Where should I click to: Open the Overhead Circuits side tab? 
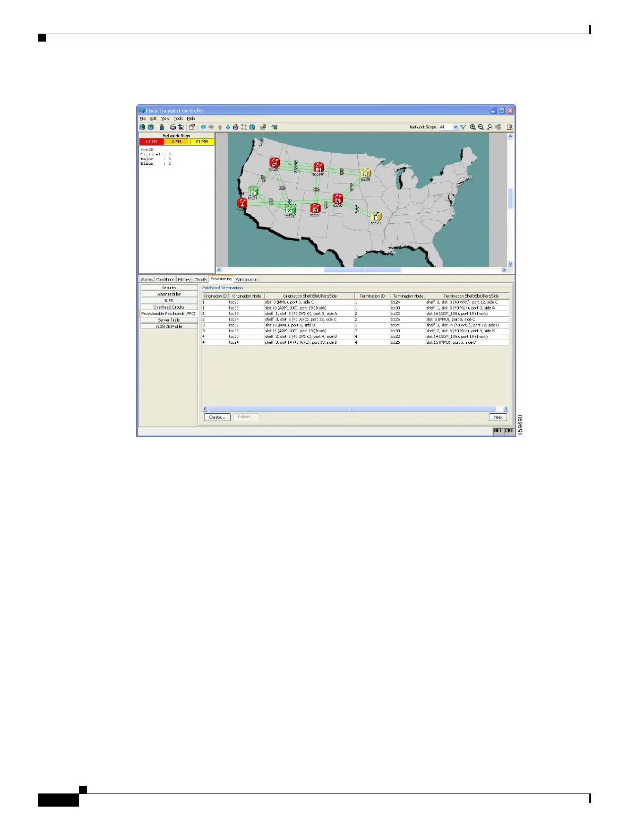tap(169, 307)
